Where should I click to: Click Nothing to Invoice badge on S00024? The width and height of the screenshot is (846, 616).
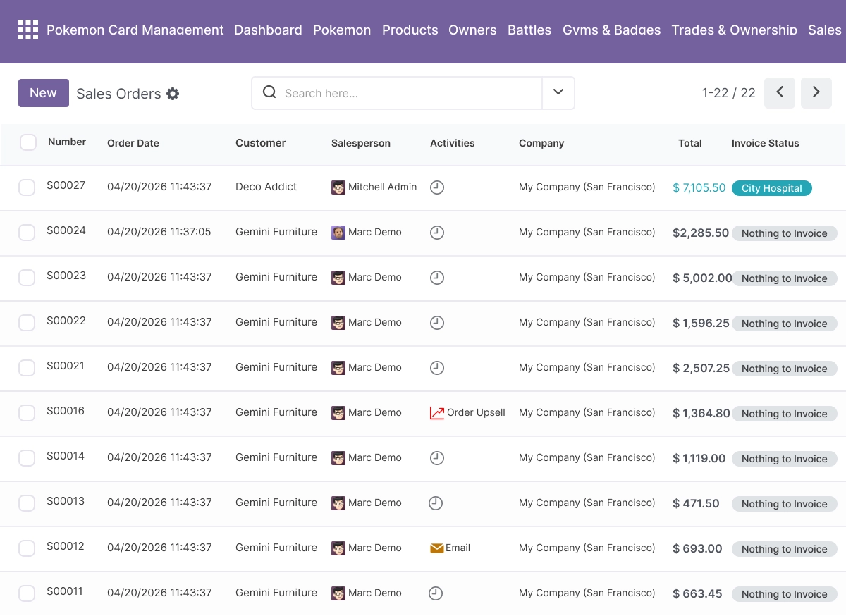click(785, 233)
